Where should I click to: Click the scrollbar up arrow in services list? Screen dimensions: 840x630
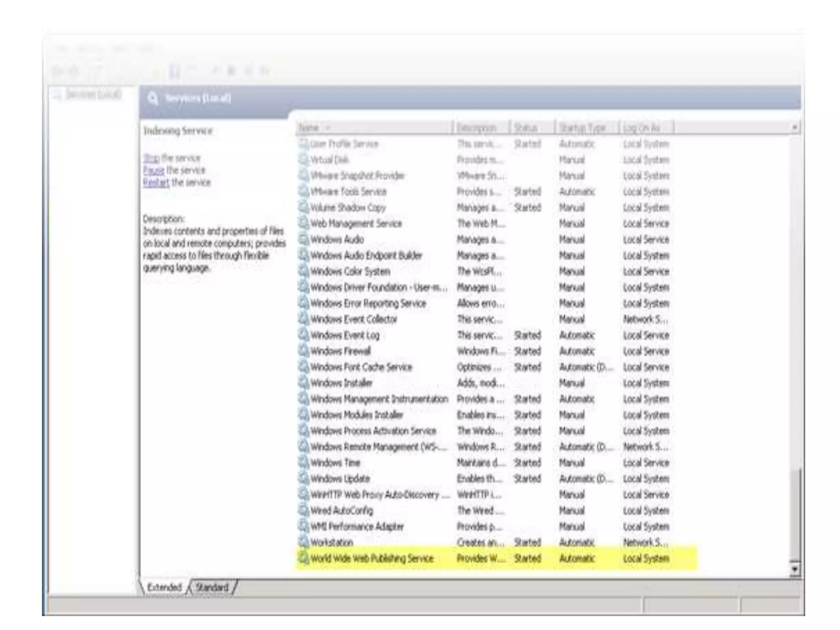tap(794, 128)
